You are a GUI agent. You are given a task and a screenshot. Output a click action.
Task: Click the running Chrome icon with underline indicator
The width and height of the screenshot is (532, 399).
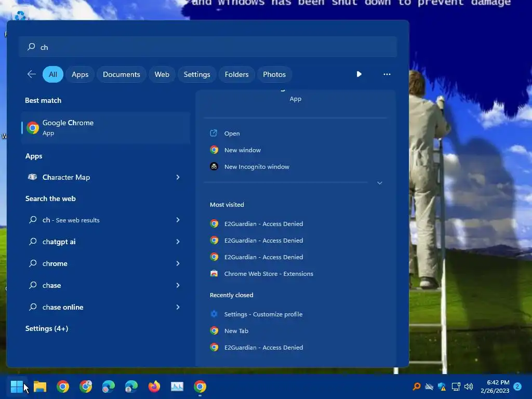pyautogui.click(x=200, y=387)
